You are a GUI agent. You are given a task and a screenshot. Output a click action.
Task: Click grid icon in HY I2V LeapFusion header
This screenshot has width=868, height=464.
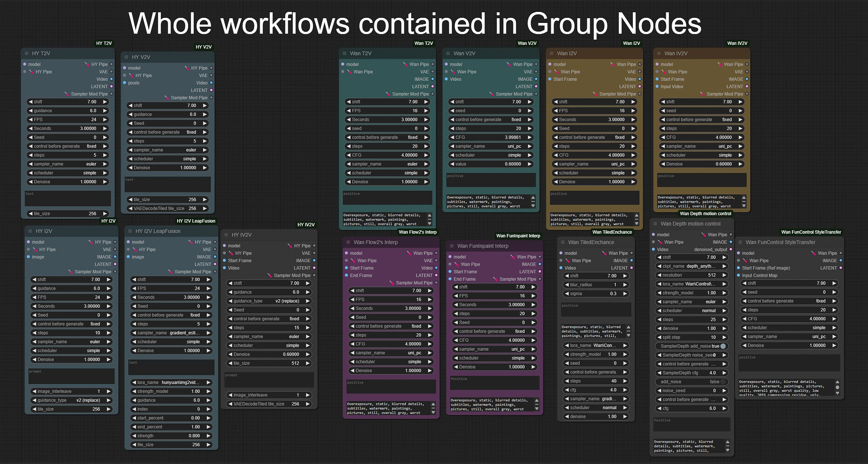coord(130,231)
